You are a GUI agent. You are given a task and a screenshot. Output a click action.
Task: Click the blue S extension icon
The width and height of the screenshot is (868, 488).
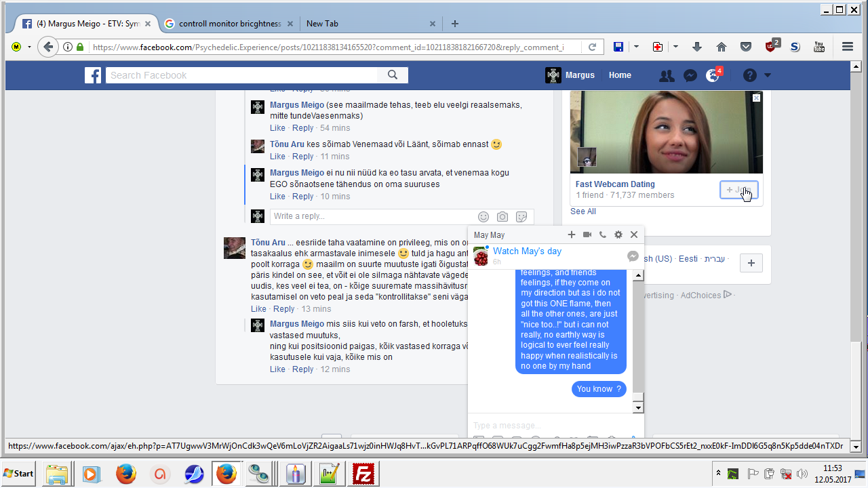point(795,47)
